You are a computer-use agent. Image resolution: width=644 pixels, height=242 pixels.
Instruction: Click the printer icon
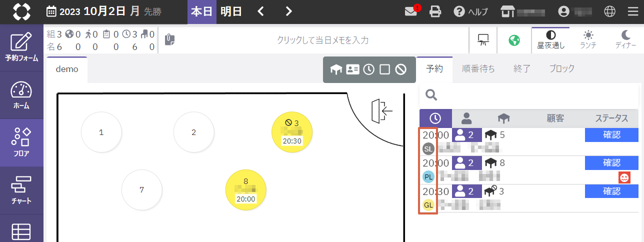click(x=435, y=11)
